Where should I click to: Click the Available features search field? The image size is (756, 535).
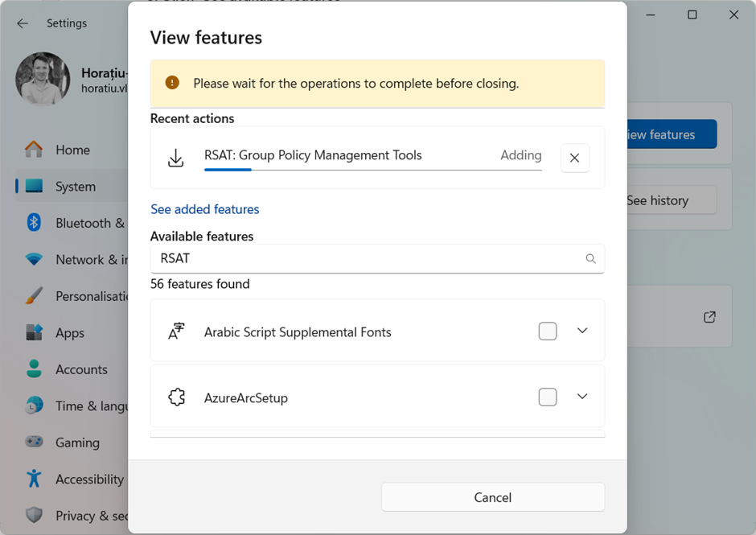(x=366, y=259)
